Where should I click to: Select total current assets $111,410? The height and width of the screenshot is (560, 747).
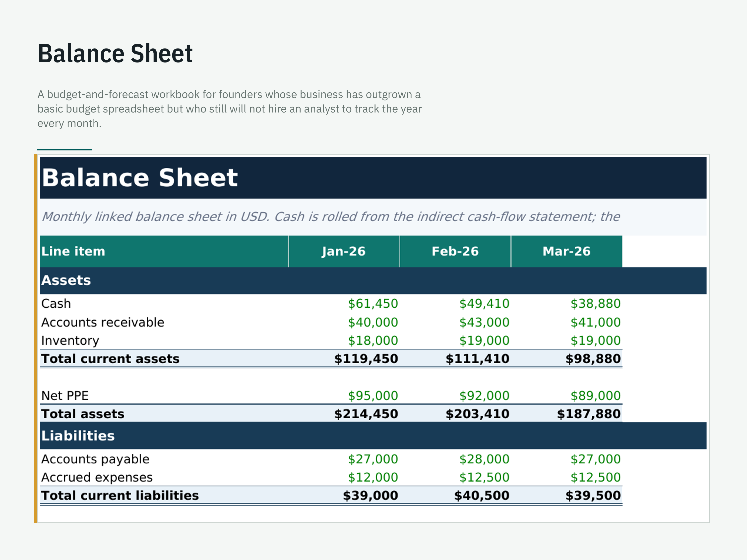(x=478, y=359)
